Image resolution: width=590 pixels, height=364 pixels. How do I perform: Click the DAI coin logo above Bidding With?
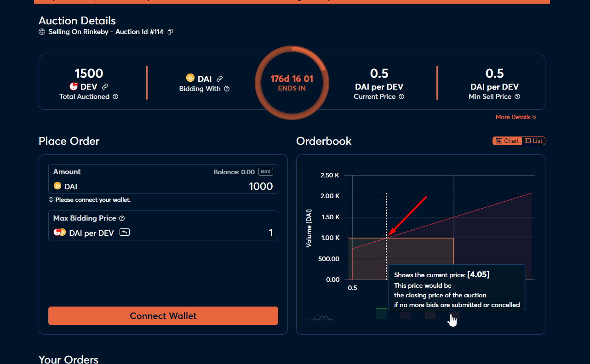tap(190, 79)
